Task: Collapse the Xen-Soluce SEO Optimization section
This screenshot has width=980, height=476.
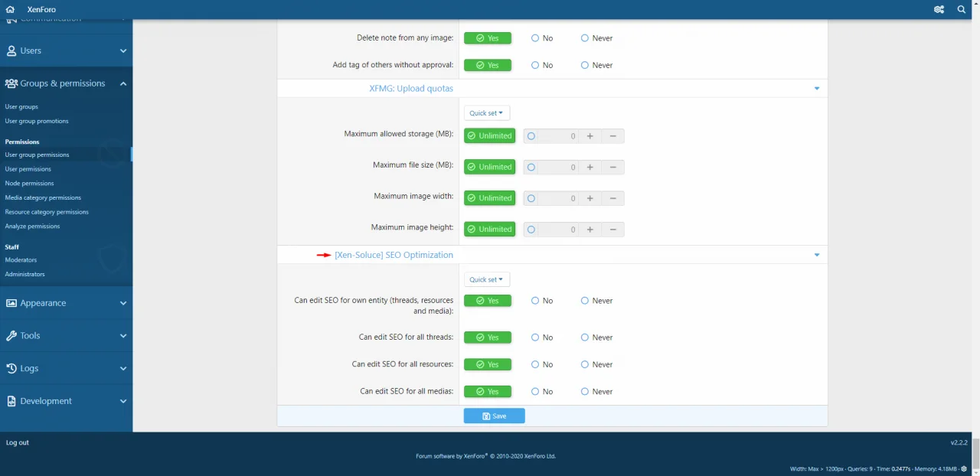Action: pos(816,255)
